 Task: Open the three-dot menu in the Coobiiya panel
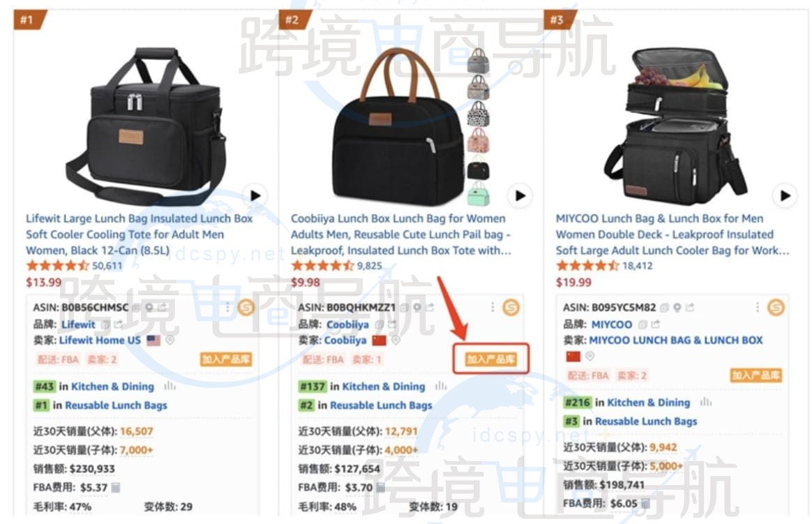click(493, 308)
